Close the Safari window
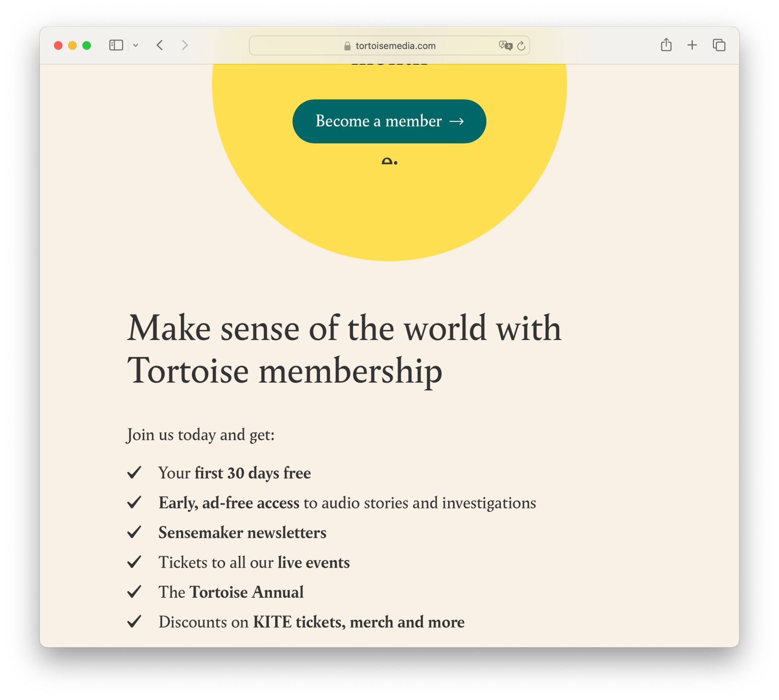The image size is (779, 700). click(x=58, y=46)
